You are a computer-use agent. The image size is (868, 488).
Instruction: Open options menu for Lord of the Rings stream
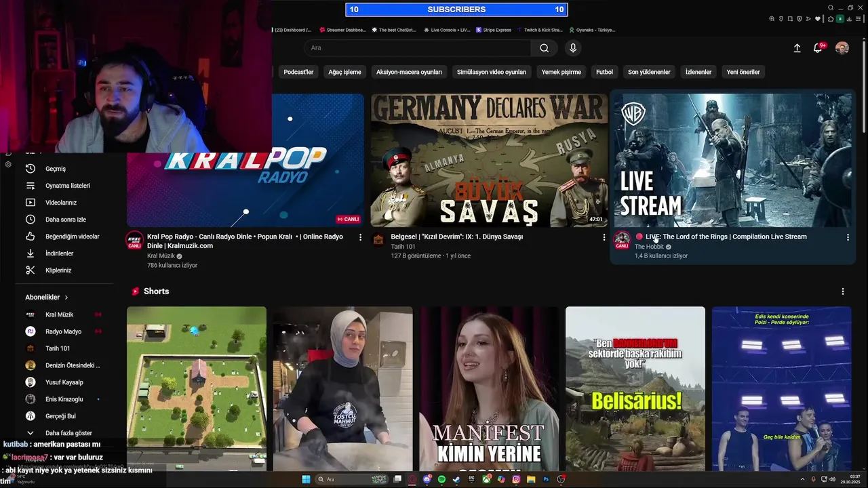pos(848,237)
